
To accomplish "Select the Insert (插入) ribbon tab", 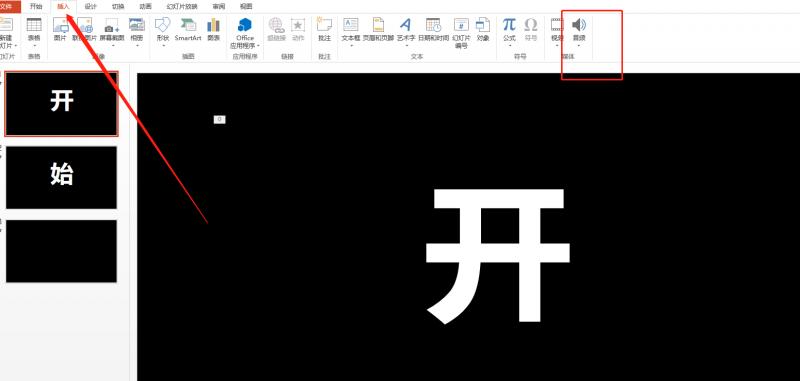I will tap(63, 7).
